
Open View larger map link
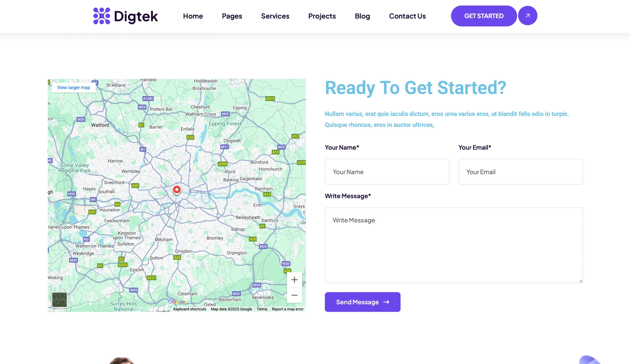point(73,88)
